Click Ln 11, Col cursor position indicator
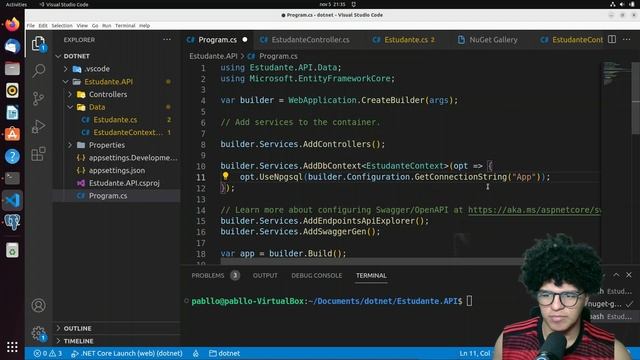This screenshot has height=360, width=640. pyautogui.click(x=475, y=353)
